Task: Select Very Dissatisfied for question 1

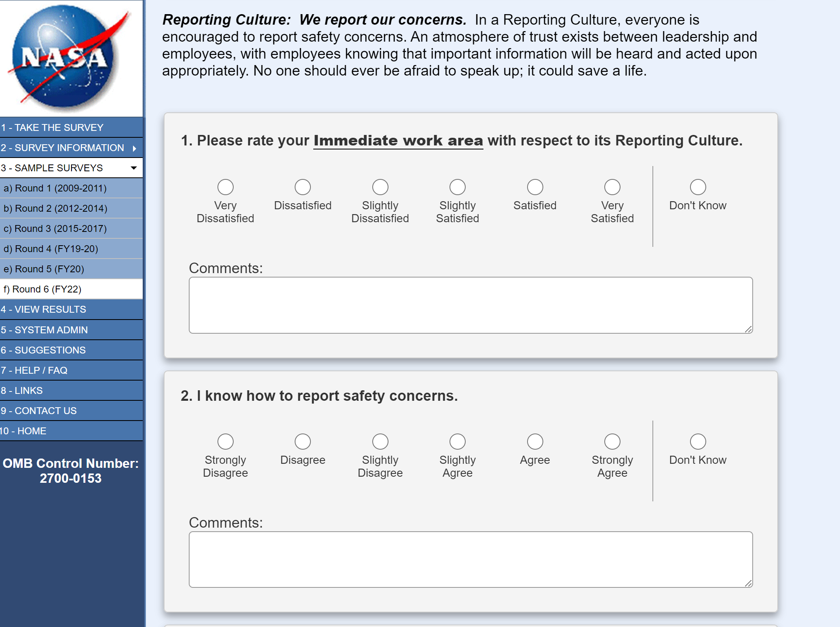Action: coord(225,187)
